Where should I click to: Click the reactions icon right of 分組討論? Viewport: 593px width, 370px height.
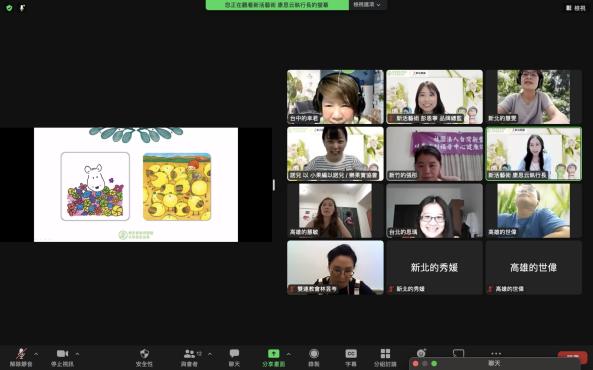[x=421, y=353]
